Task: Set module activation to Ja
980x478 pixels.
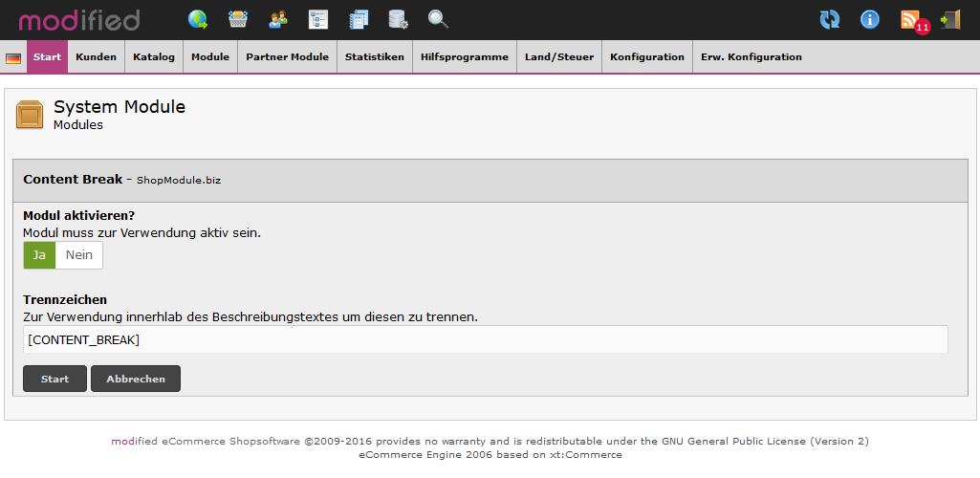Action: point(39,255)
